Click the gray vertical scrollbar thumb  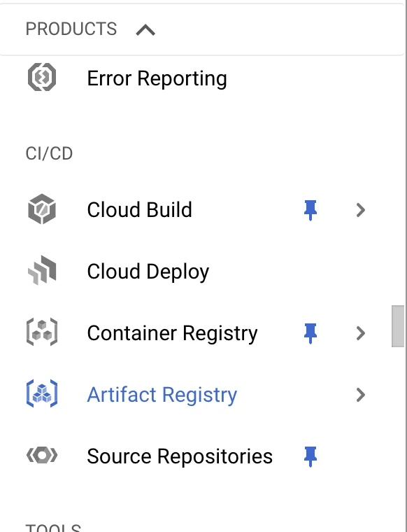point(398,326)
